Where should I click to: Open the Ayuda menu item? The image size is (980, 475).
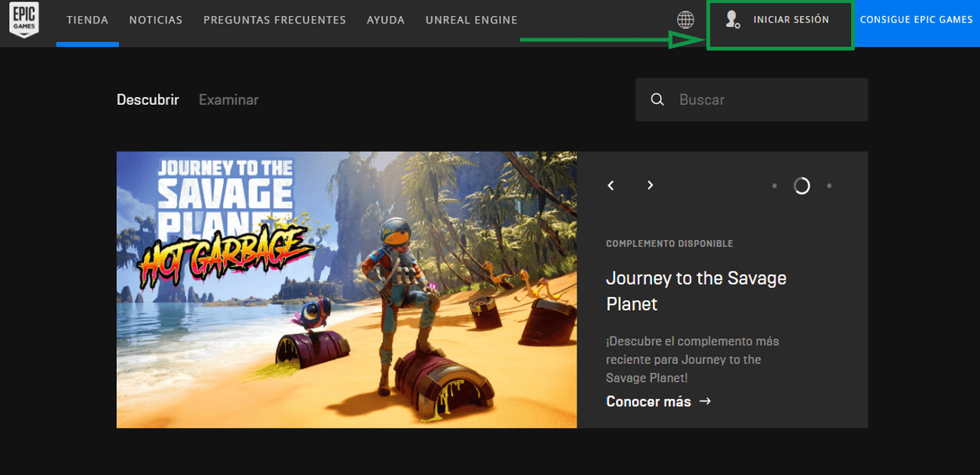point(386,20)
